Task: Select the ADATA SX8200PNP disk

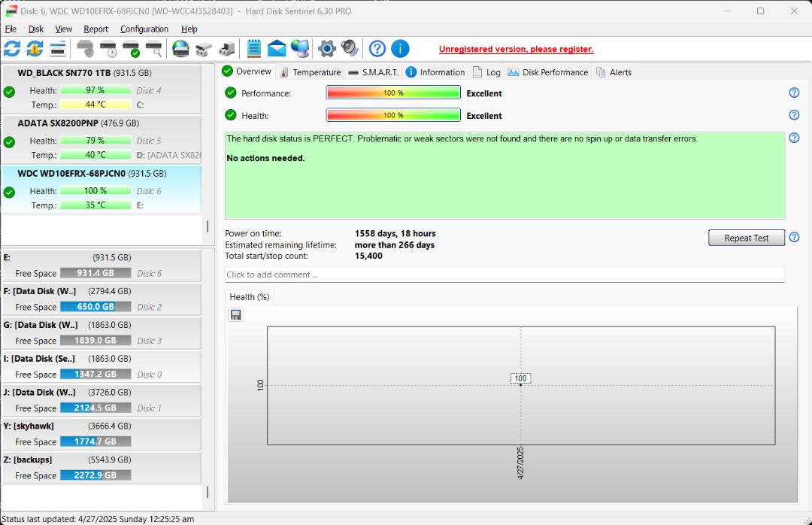Action: [x=101, y=139]
